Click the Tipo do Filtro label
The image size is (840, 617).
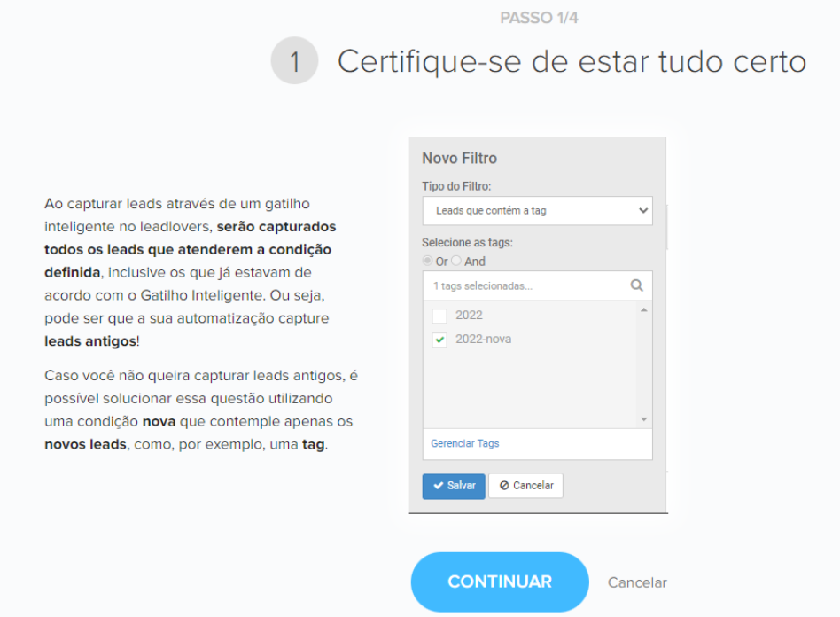tap(456, 186)
